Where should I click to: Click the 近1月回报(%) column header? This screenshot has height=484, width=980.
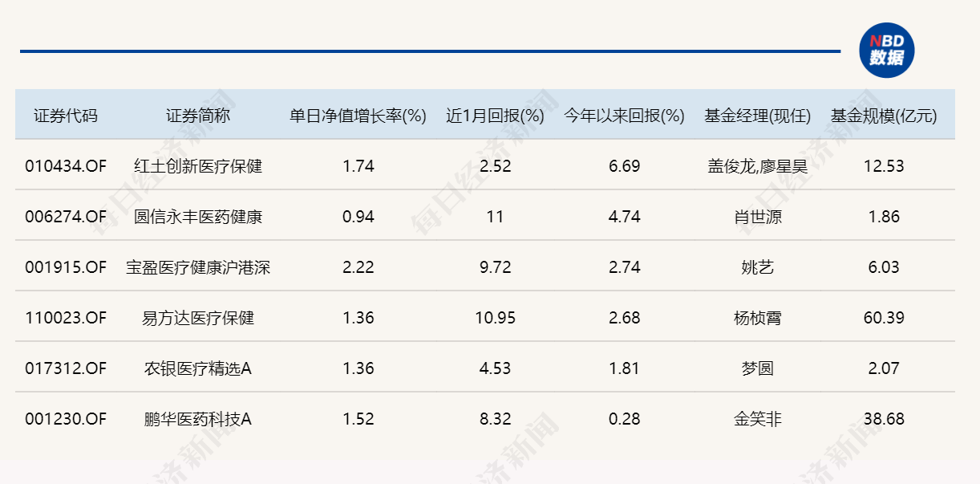tap(495, 116)
